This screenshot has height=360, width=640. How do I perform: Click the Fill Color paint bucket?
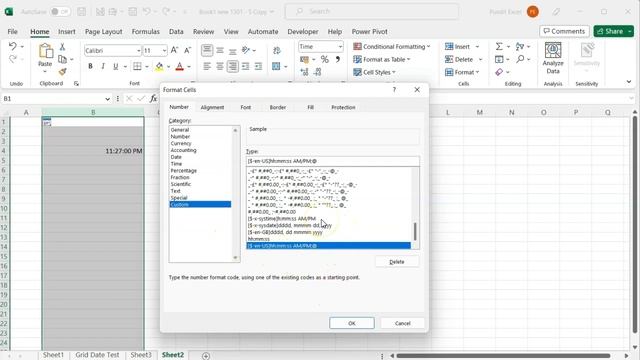coord(159,66)
